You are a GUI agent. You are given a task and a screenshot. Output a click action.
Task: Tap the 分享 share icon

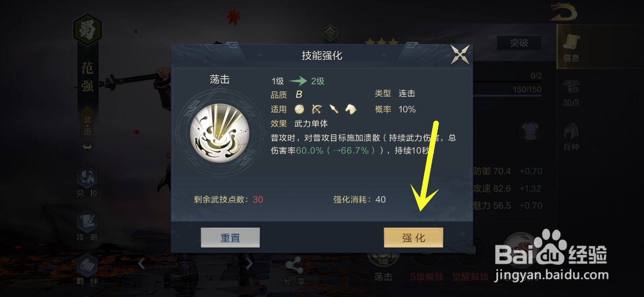click(x=294, y=271)
